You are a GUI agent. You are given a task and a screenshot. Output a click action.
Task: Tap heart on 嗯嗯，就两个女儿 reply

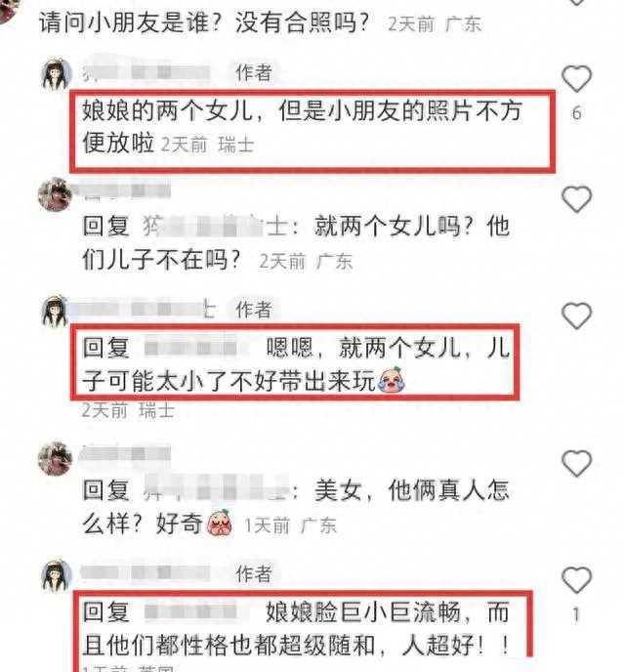click(576, 315)
